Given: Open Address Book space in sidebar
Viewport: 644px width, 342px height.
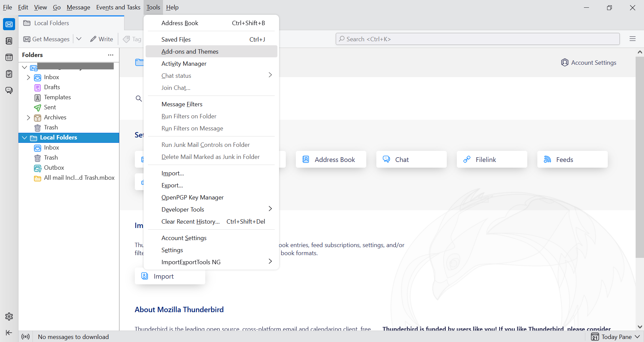Looking at the screenshot, I should click(9, 41).
